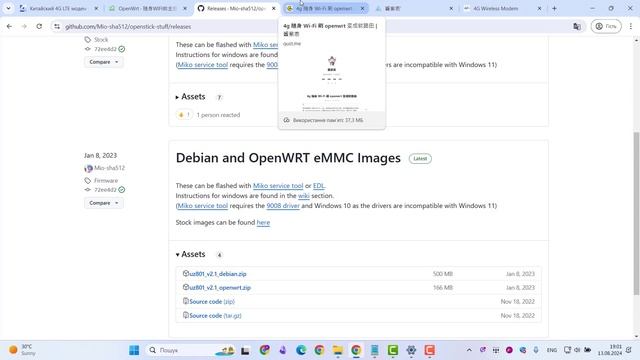Open Microsoft Edge from the taskbar
The height and width of the screenshot is (360, 640).
pyautogui.click(x=301, y=350)
